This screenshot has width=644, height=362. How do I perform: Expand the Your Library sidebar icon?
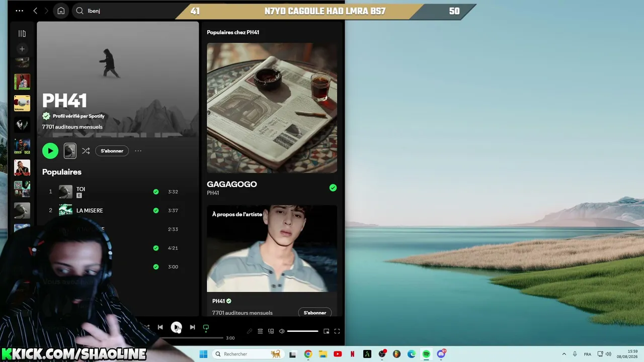click(x=22, y=34)
